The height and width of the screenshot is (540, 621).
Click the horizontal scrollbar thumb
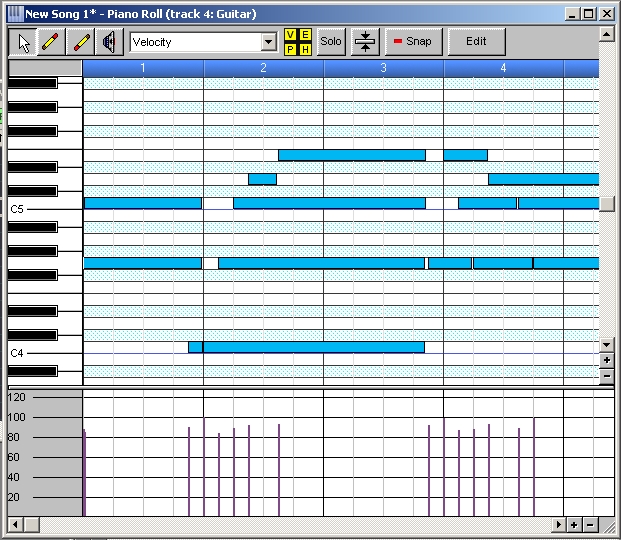(x=32, y=525)
